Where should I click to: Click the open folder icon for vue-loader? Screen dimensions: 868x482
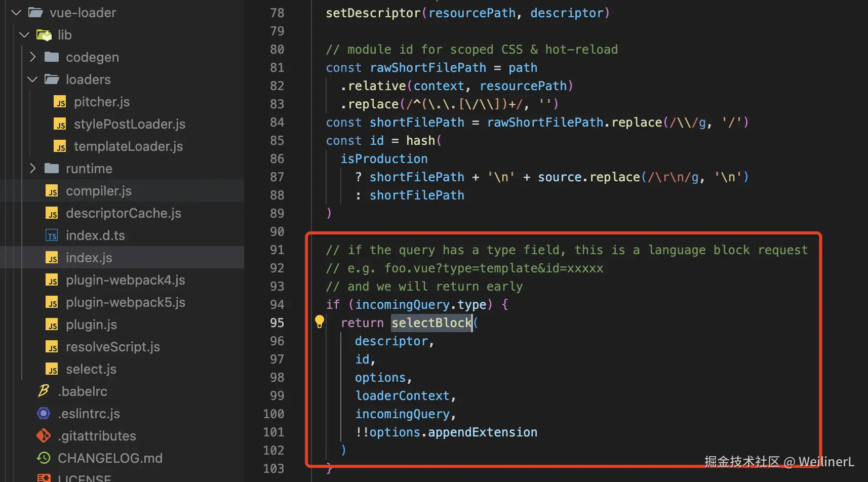35,12
